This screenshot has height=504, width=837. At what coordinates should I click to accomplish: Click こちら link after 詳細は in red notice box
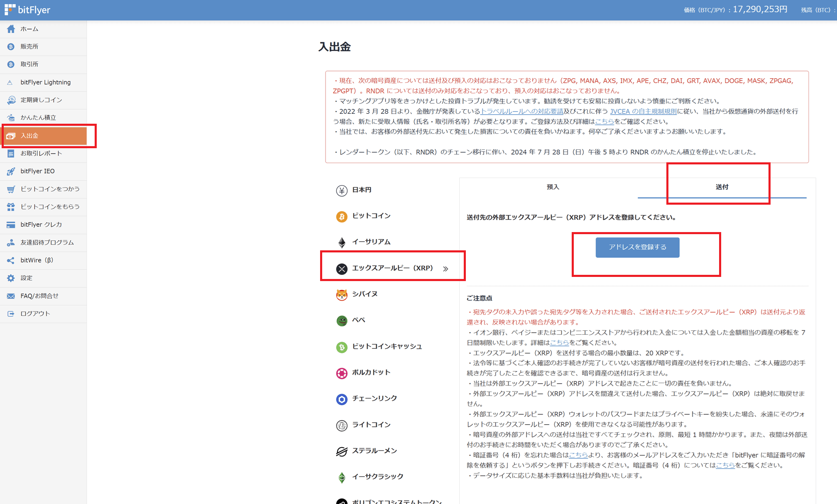(x=604, y=122)
